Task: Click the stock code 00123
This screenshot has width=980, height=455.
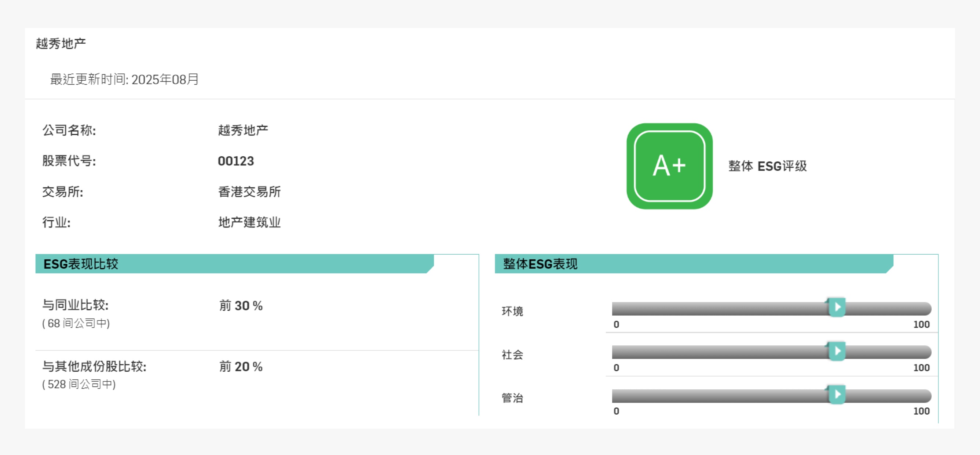Action: pos(235,161)
